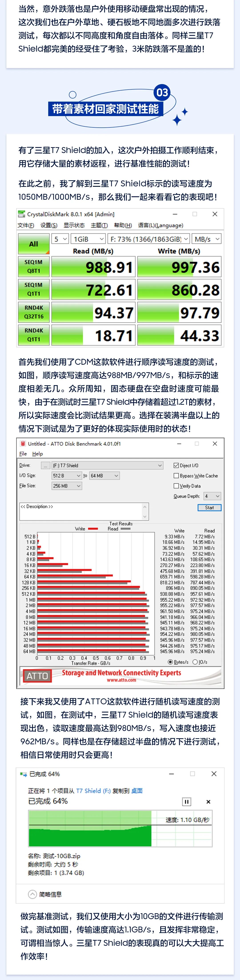The width and height of the screenshot is (240, 980).
Task: Open the 256 MB file size dropdown
Action: [67, 486]
